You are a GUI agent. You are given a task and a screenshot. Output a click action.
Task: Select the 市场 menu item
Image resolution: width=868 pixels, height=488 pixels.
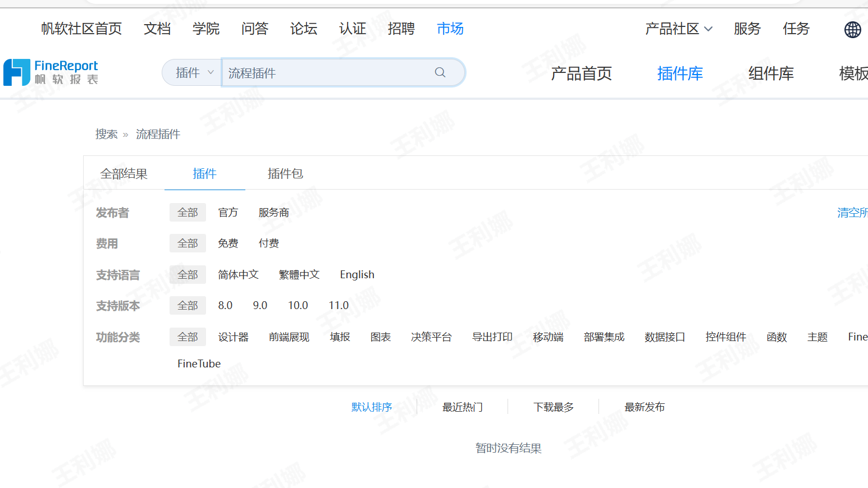pos(450,29)
